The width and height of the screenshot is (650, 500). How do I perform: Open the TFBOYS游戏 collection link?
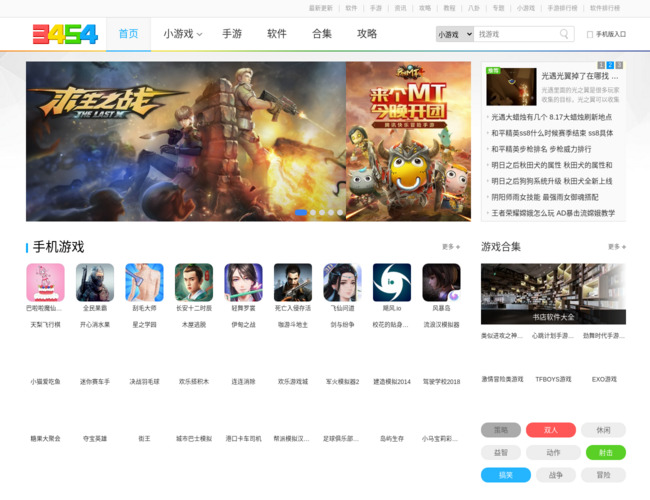tap(553, 379)
